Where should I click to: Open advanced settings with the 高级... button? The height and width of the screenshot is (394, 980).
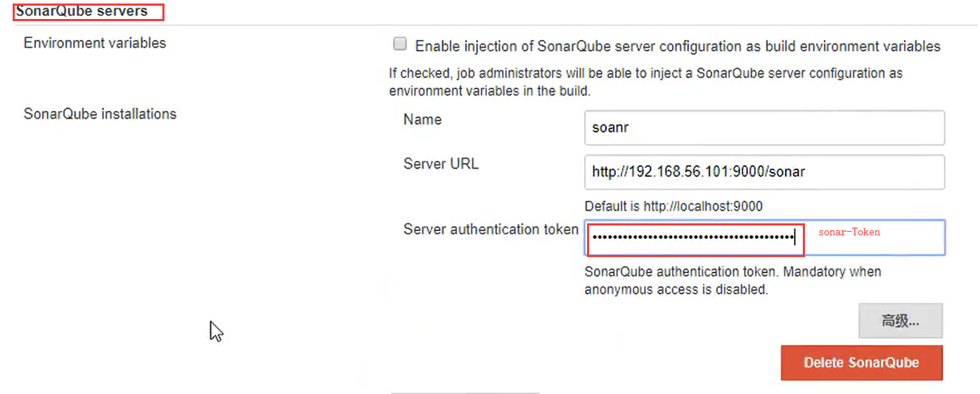(900, 322)
